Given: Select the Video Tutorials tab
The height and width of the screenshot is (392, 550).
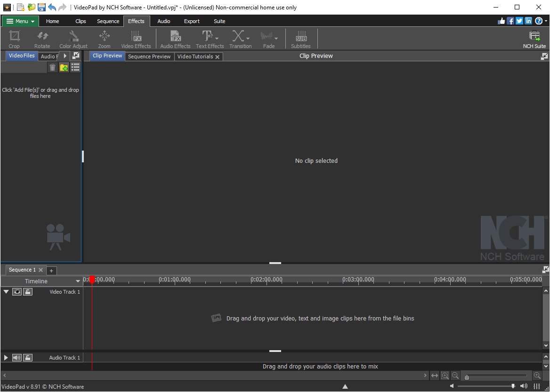Looking at the screenshot, I should 195,56.
